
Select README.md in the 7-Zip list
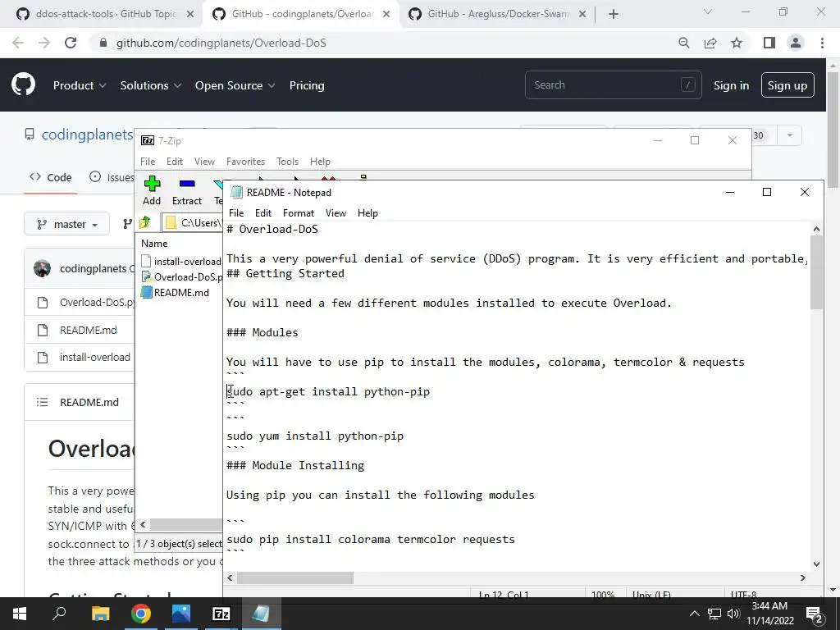click(181, 293)
